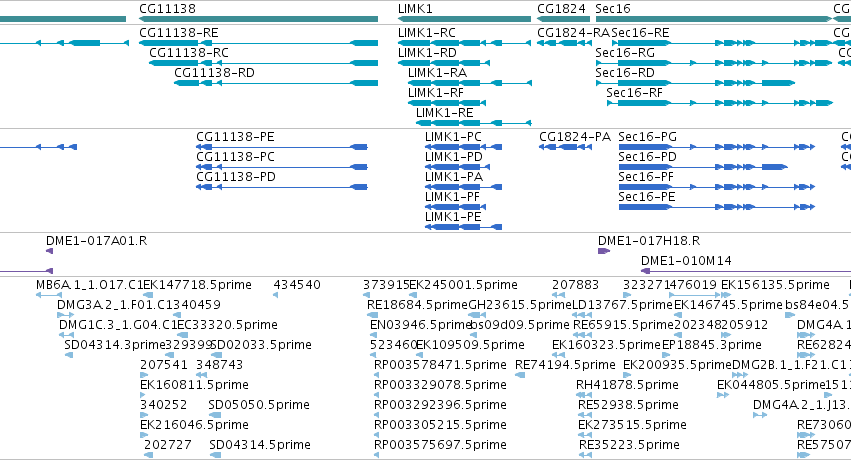Select the CG11138-RD transcript label
The height and width of the screenshot is (460, 851).
214,73
